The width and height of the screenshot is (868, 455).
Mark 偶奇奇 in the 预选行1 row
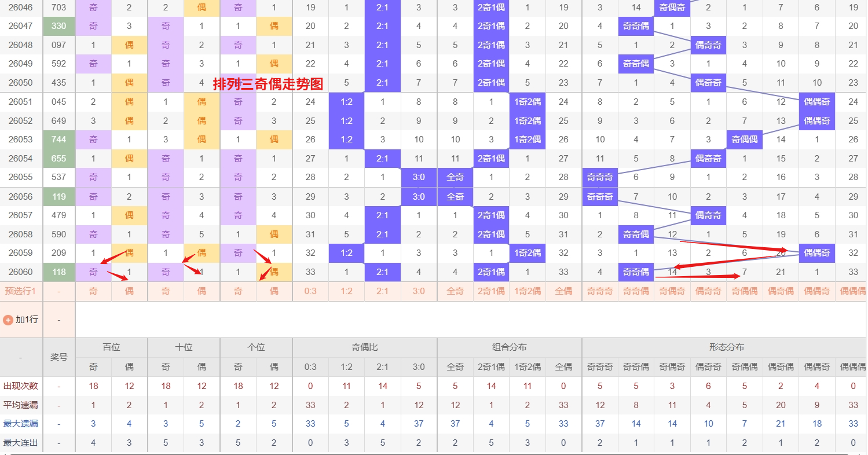click(x=708, y=291)
